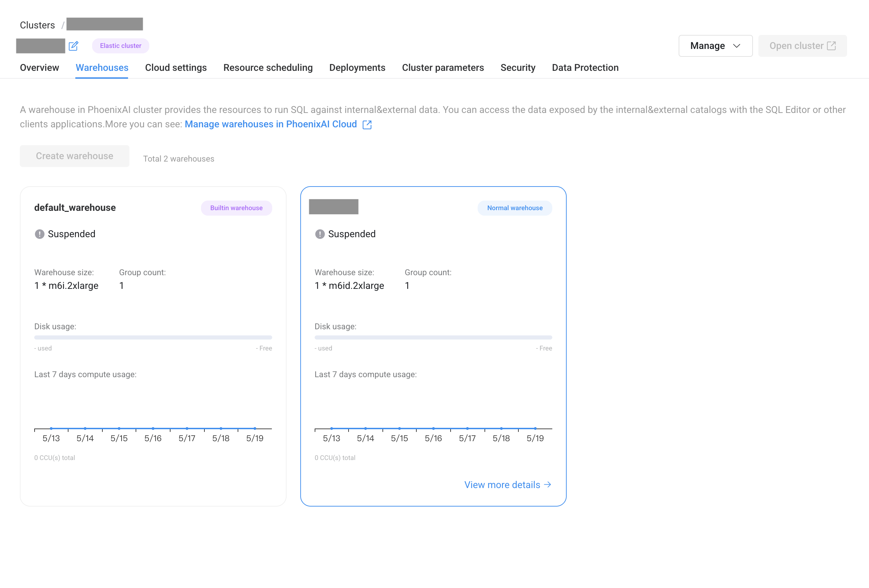Click the Total 2 warehouses text
Viewport: 869px width, 588px height.
coord(178,158)
